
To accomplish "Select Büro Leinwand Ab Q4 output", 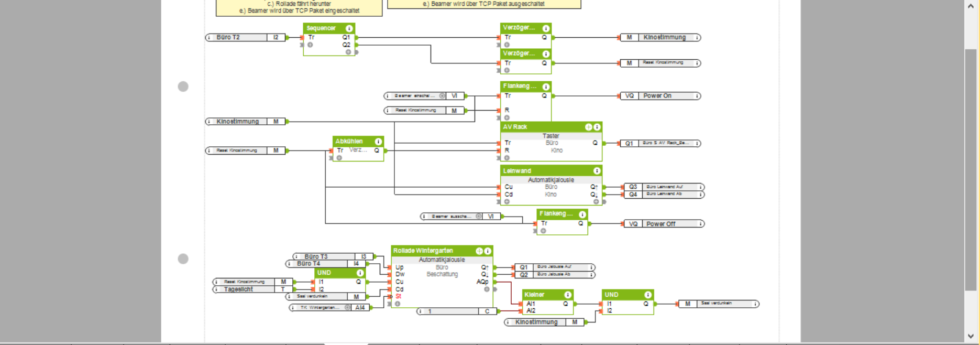I will [x=664, y=195].
